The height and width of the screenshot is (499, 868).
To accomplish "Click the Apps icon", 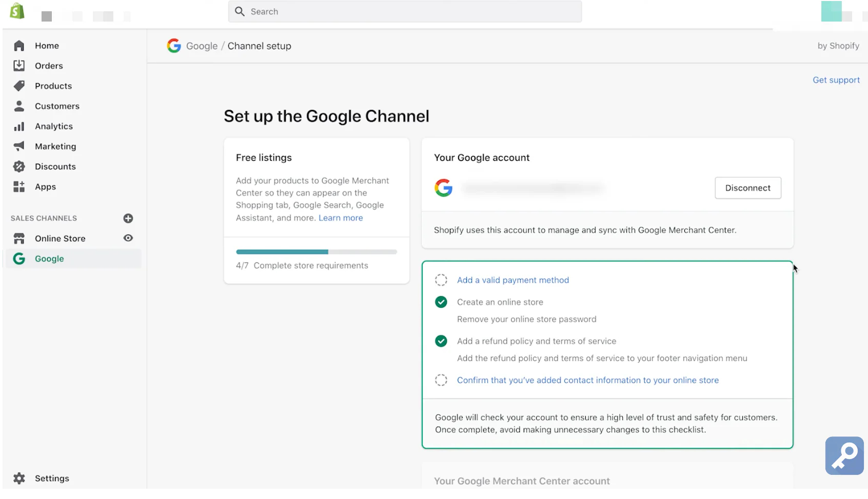I will coord(19,186).
